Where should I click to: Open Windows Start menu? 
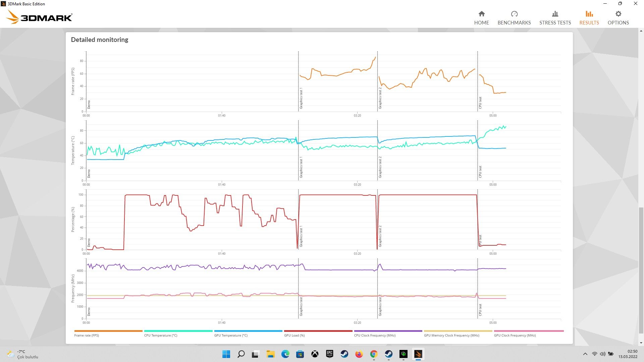[226, 354]
